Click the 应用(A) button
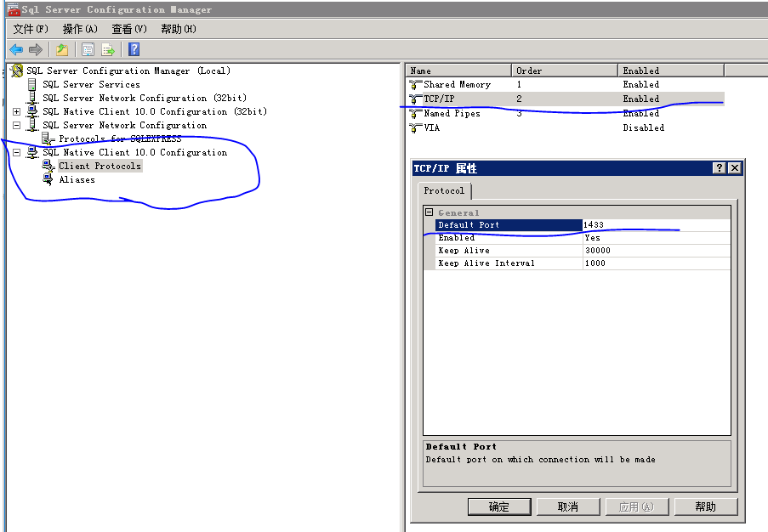Image resolution: width=768 pixels, height=532 pixels. click(x=637, y=507)
